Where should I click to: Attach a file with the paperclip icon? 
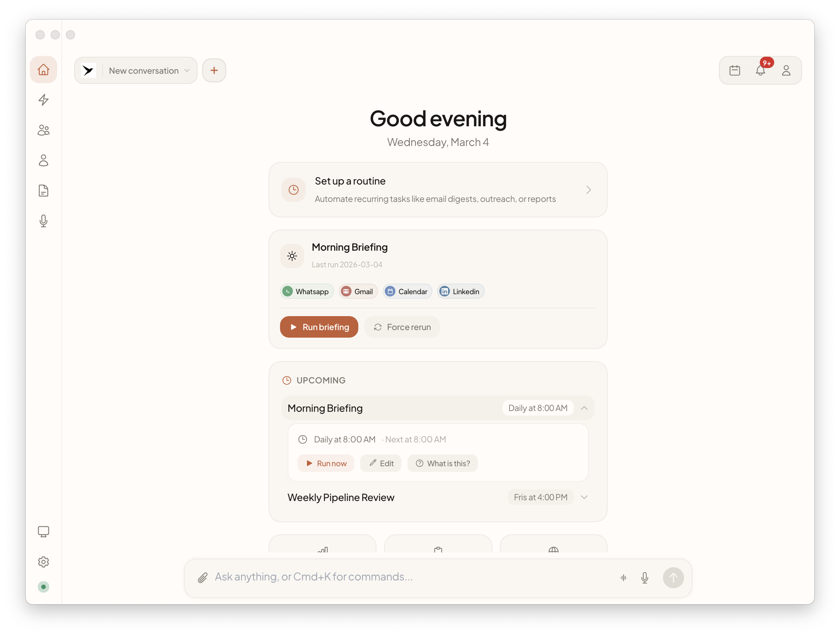pos(202,577)
